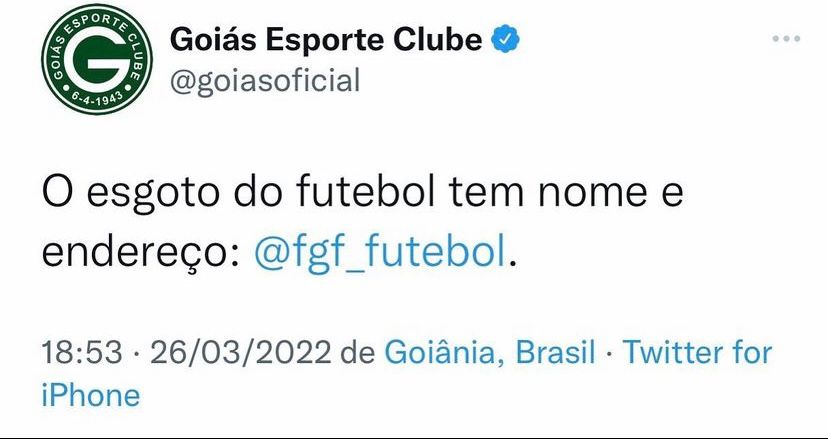The image size is (828, 439).
Task: Click the 18:53 timestamp
Action: click(x=82, y=353)
